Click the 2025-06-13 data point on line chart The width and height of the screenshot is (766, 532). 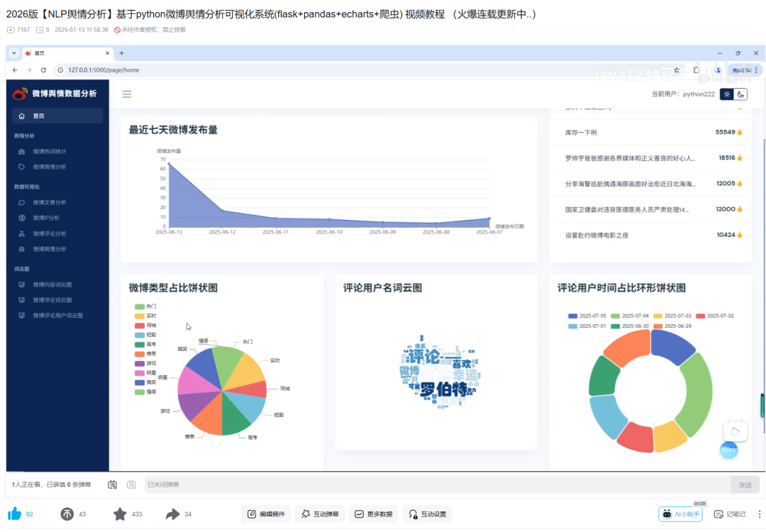coord(169,164)
